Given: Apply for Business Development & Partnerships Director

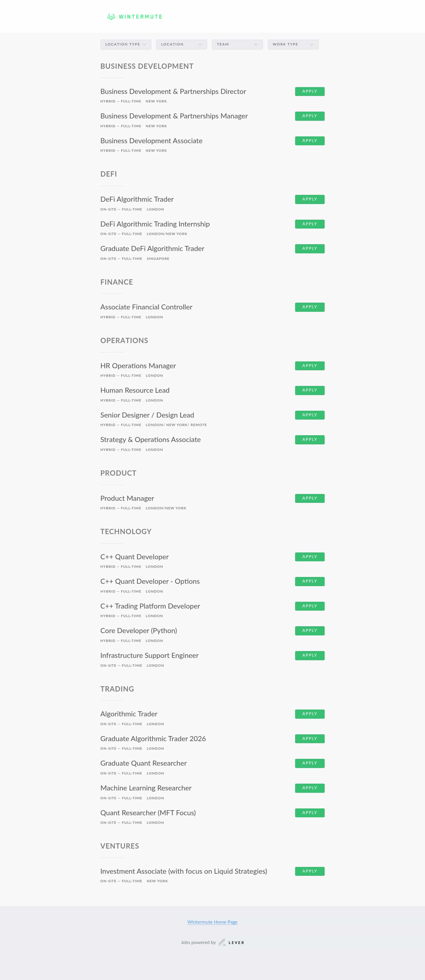Looking at the screenshot, I should (309, 91).
